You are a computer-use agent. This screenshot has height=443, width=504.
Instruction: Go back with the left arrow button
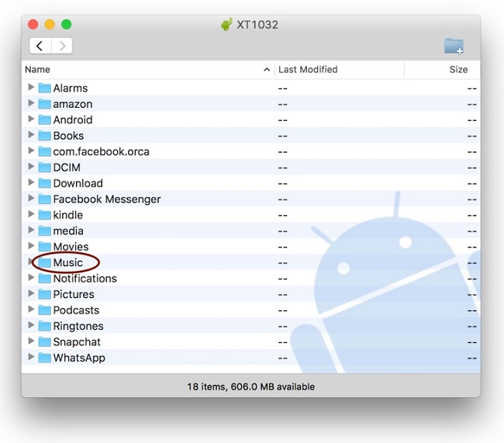tap(40, 47)
